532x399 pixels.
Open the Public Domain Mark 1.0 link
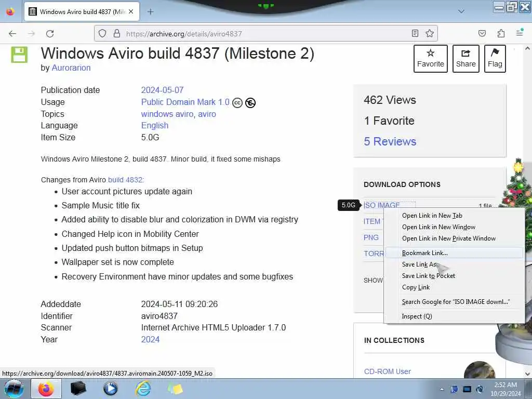tap(185, 102)
